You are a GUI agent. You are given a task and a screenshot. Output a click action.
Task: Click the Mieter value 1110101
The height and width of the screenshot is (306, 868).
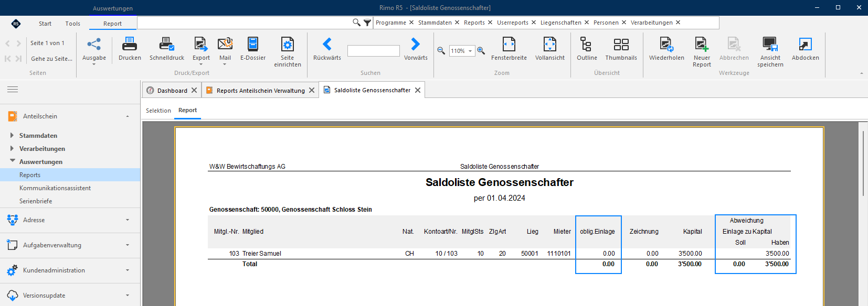coord(559,254)
